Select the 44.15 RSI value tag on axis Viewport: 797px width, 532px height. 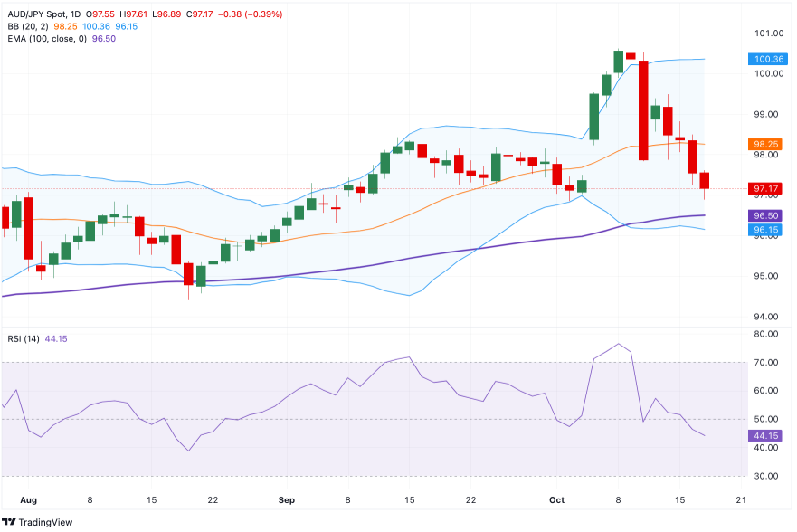coord(765,435)
